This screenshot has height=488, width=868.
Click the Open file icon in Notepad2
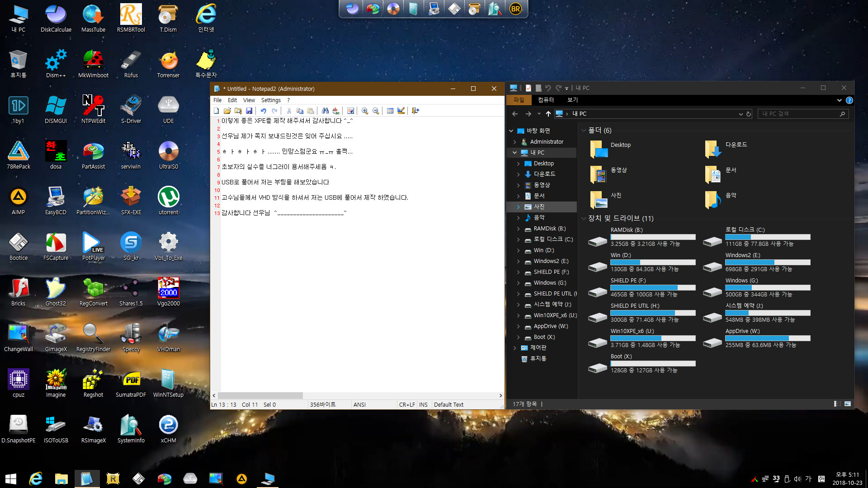click(x=227, y=111)
